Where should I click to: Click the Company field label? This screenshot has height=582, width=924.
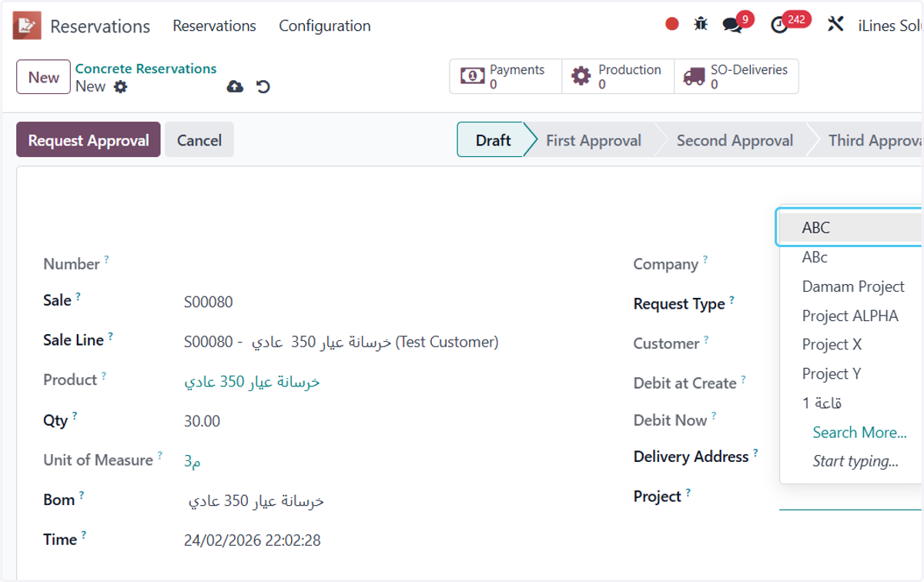[x=665, y=264]
